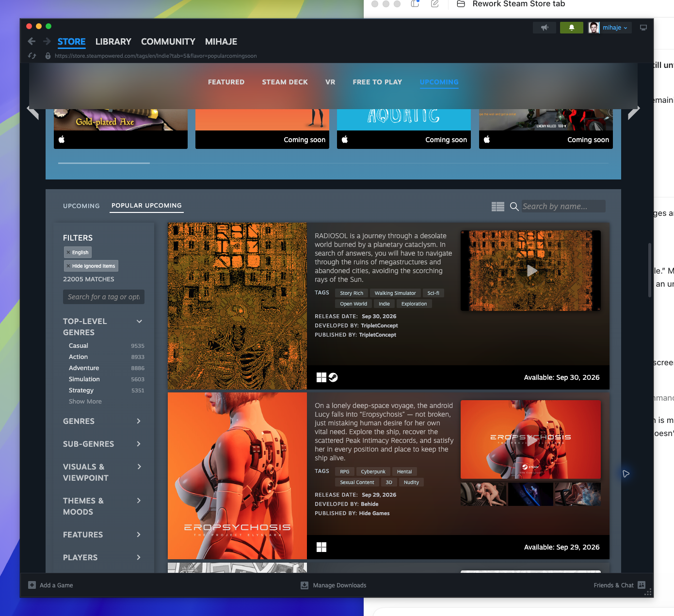Click the Apple icon on the Gold-plated Axe card
674x616 pixels.
pyautogui.click(x=62, y=140)
